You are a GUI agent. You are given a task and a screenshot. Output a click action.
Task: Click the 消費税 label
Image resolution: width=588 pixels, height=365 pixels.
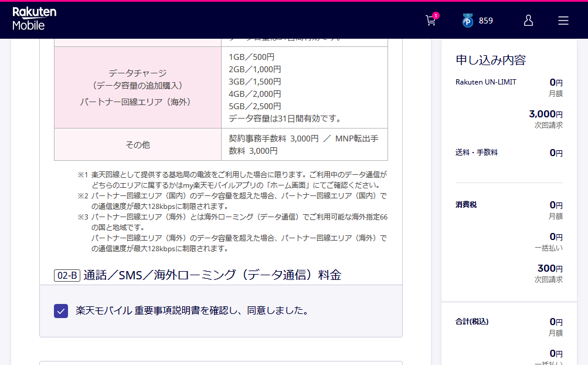[465, 205]
